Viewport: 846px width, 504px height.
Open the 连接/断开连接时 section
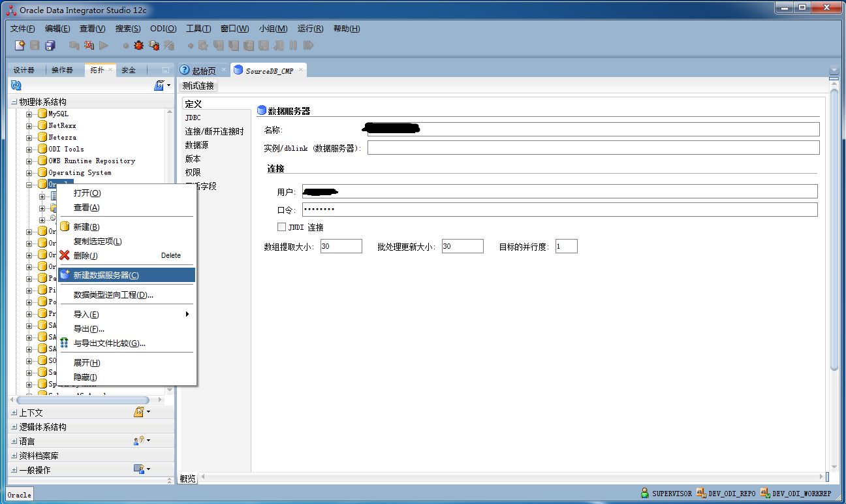pyautogui.click(x=214, y=131)
